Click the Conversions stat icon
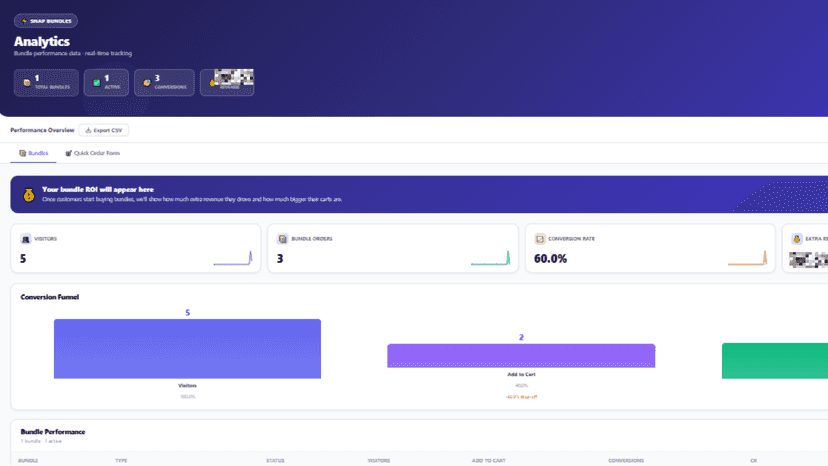The image size is (828, 466). [147, 82]
